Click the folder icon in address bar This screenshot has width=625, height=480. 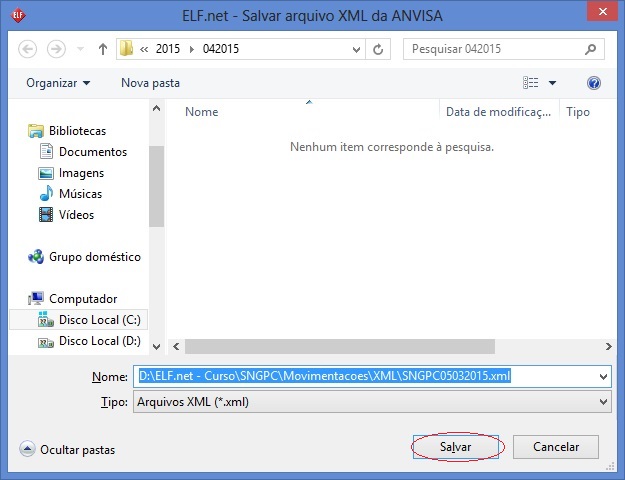[126, 49]
